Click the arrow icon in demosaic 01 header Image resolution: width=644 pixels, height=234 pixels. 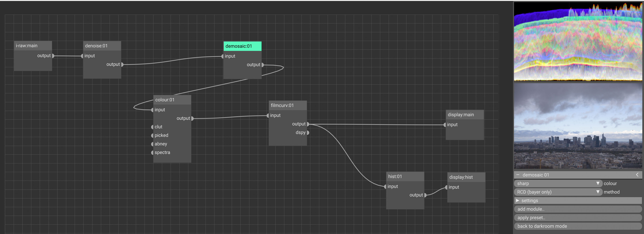pyautogui.click(x=637, y=175)
